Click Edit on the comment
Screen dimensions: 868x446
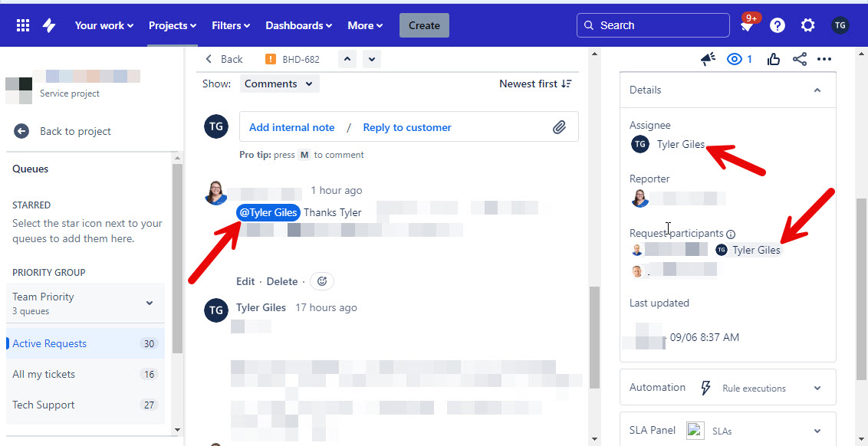[245, 281]
